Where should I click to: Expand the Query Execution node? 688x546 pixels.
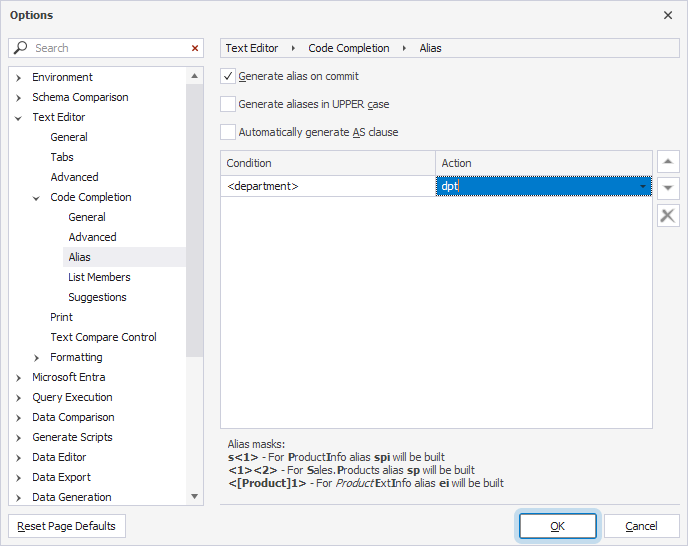tap(18, 398)
